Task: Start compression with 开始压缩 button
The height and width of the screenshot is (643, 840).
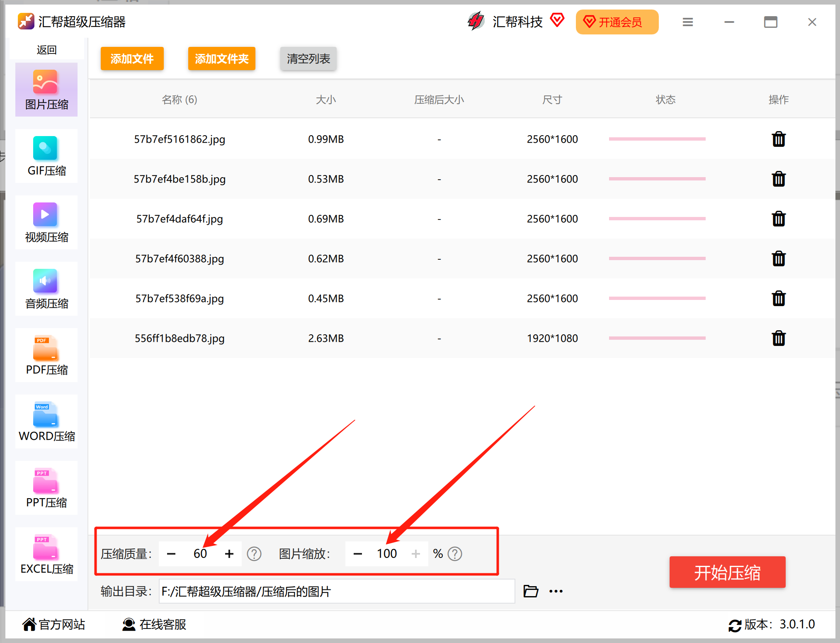Action: tap(727, 572)
